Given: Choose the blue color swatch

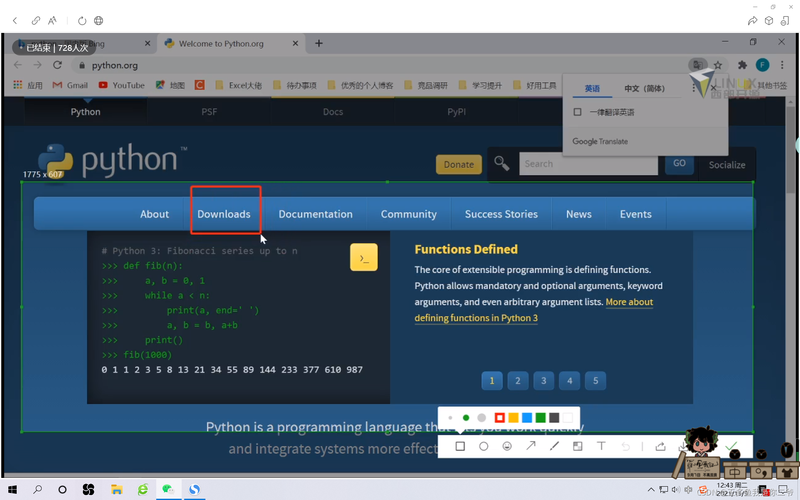Looking at the screenshot, I should coord(527,418).
